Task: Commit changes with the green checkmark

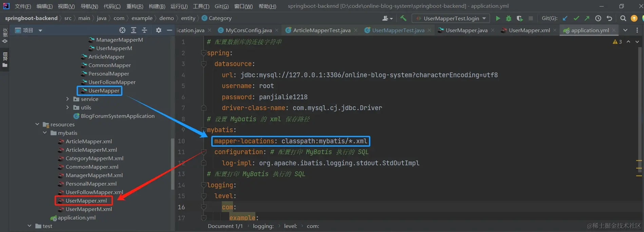Action: 576,18
